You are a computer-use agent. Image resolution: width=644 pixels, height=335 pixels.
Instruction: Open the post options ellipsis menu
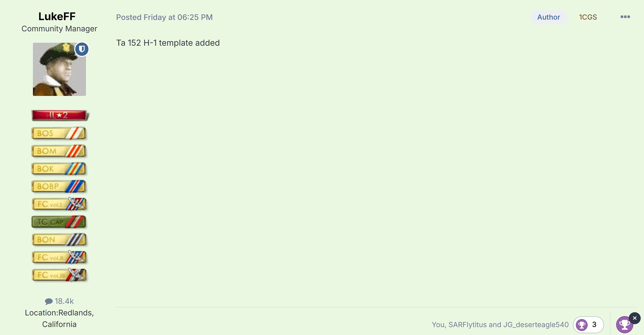(x=625, y=17)
